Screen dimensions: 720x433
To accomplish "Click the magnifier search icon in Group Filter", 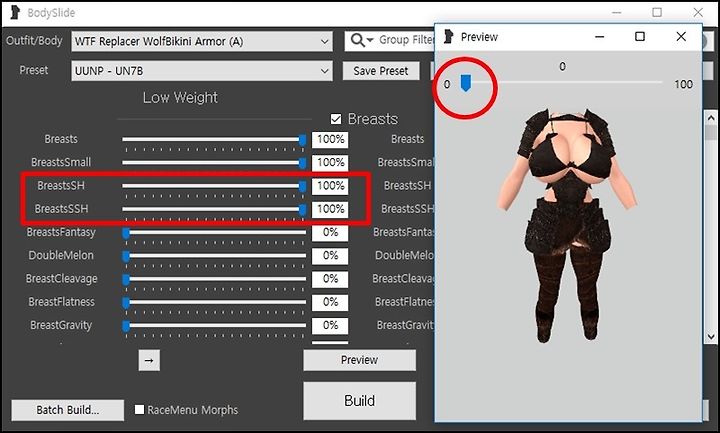I will (358, 40).
